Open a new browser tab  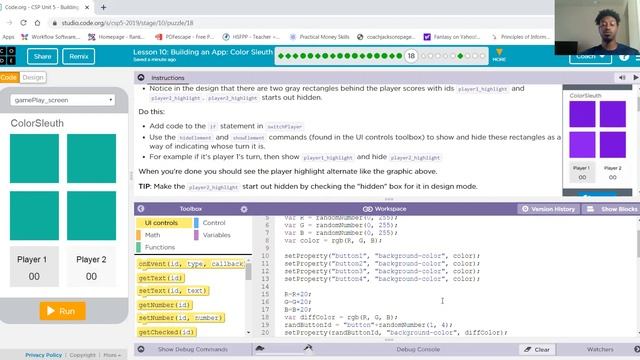[103, 7]
